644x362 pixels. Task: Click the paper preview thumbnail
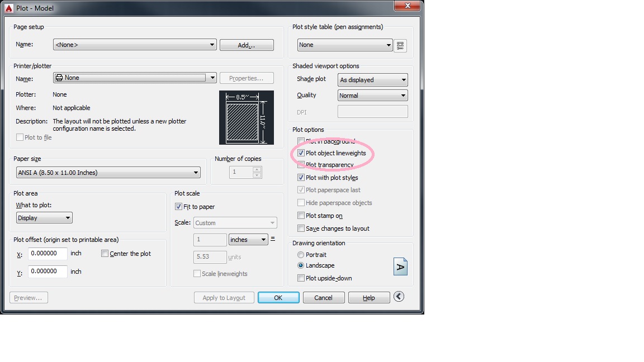247,117
